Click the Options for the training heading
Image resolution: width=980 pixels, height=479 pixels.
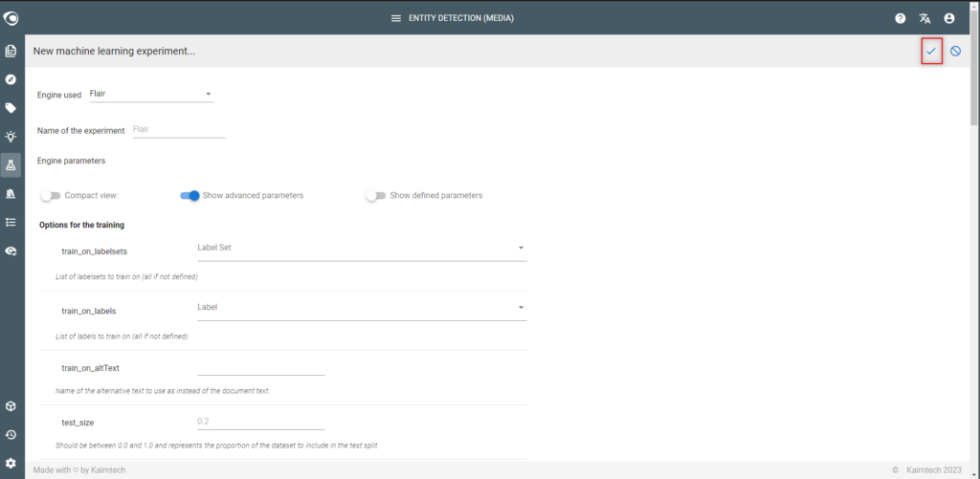(81, 225)
